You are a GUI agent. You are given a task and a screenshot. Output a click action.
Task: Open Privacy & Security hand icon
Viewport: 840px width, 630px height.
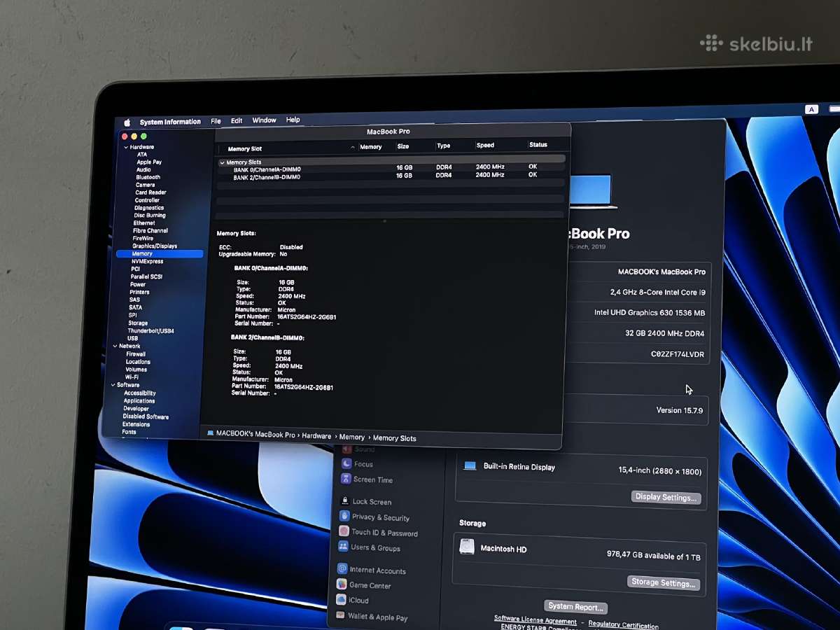point(344,517)
